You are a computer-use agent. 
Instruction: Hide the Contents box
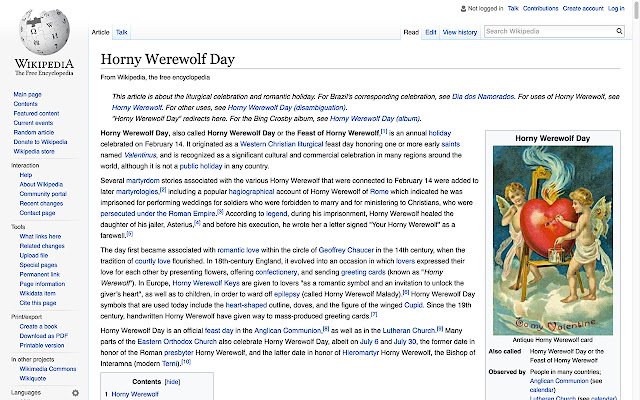(x=172, y=382)
